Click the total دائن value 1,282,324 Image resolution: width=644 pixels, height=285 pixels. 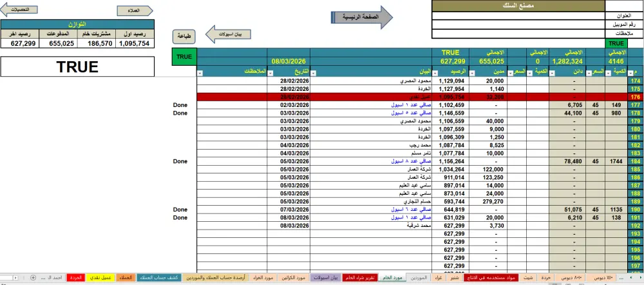(567, 61)
